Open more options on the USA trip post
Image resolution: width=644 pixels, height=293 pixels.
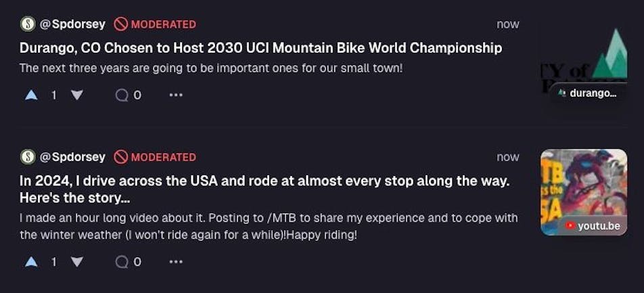(176, 262)
